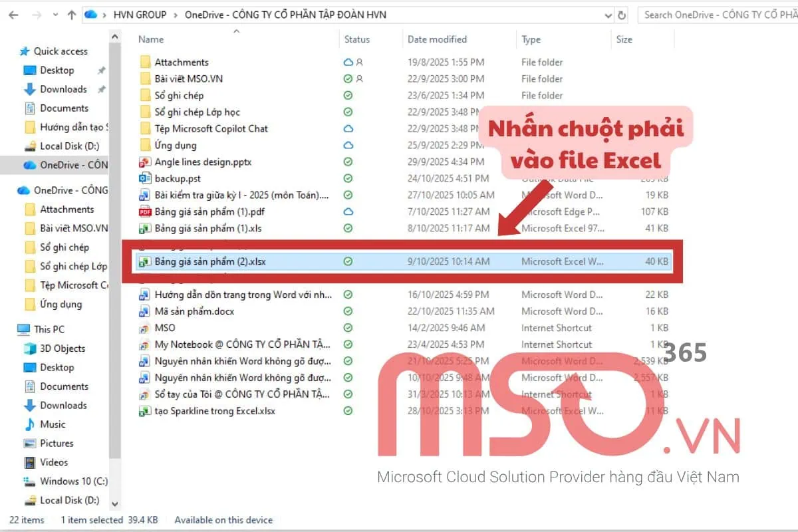Click the Available on this device link
This screenshot has height=532, width=798.
point(223,520)
